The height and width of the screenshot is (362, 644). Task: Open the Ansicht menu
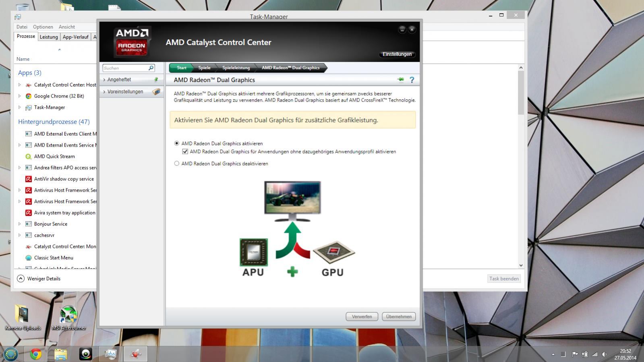[67, 27]
